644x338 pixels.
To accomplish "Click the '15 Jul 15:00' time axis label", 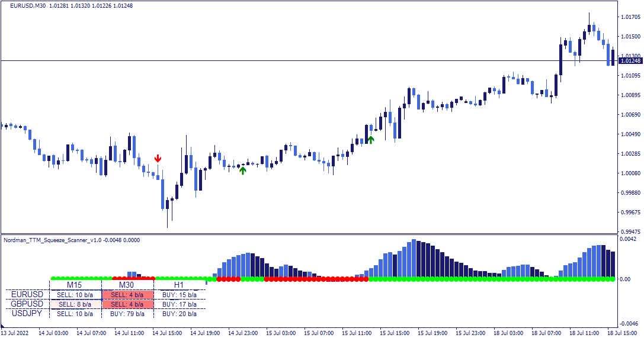I will tap(395, 333).
